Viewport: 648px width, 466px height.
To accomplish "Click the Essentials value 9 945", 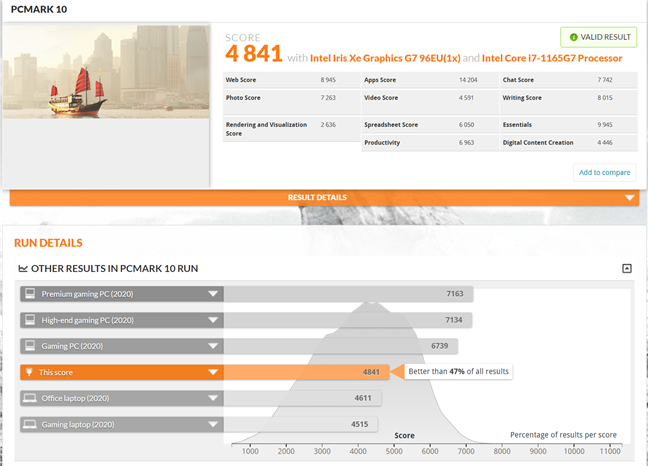I will [x=605, y=125].
